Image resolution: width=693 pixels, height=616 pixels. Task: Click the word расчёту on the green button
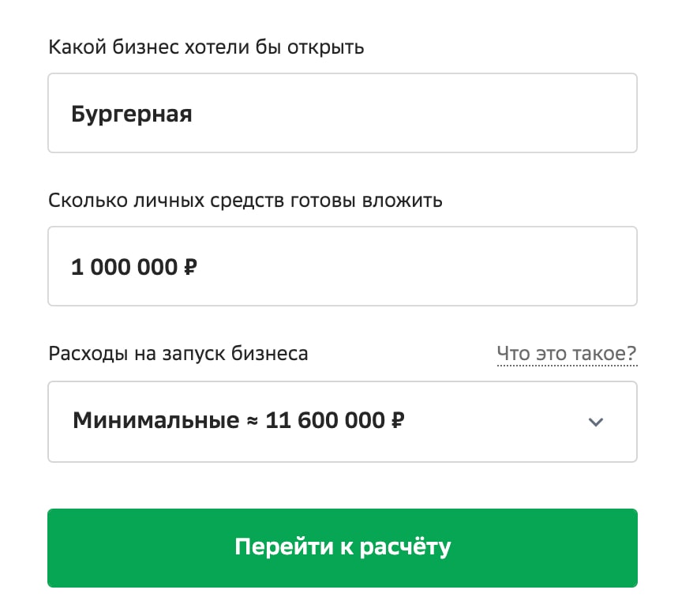(x=405, y=547)
